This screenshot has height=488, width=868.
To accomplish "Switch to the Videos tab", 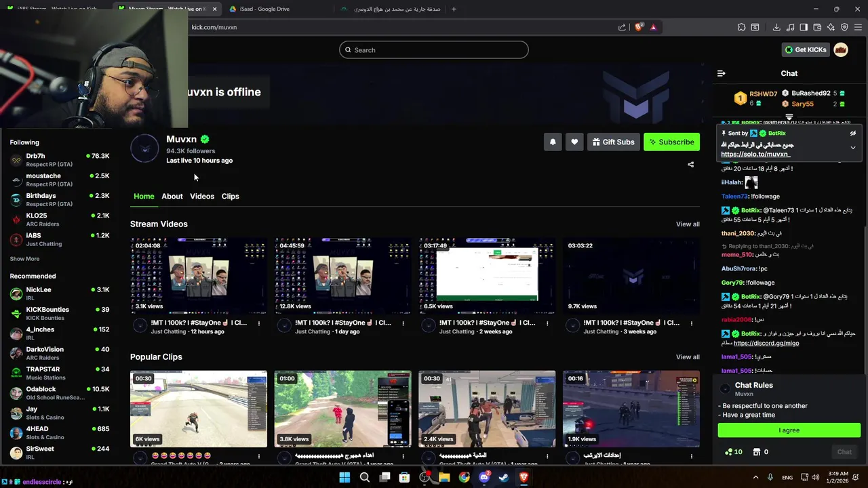I will click(x=202, y=197).
